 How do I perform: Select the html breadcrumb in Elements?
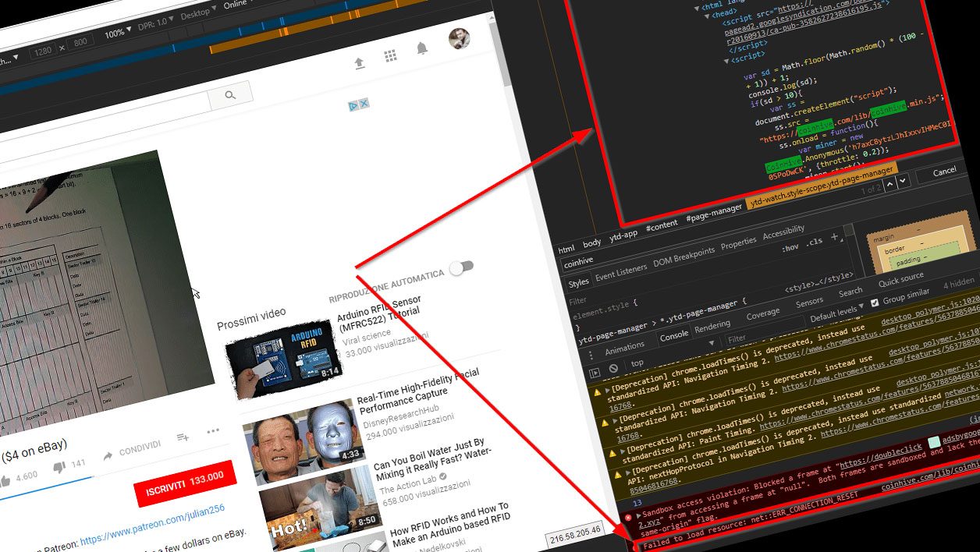pyautogui.click(x=566, y=249)
